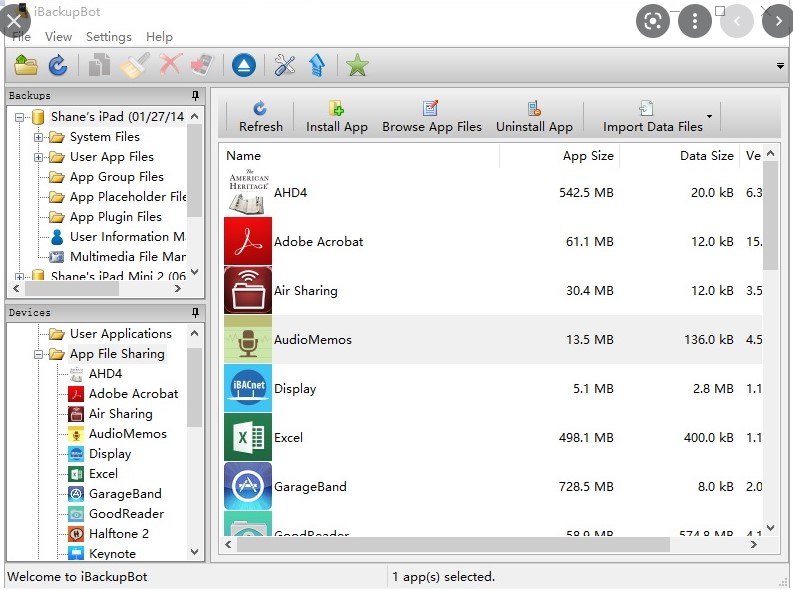Click the export to device toolbar icon
This screenshot has height=590, width=793.
click(202, 65)
